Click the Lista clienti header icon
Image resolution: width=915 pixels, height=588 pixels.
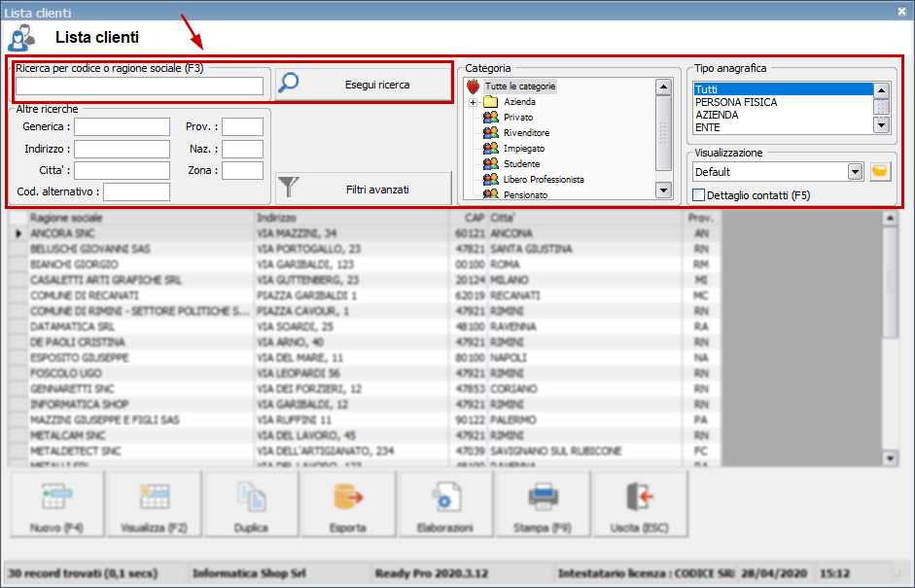(21, 35)
